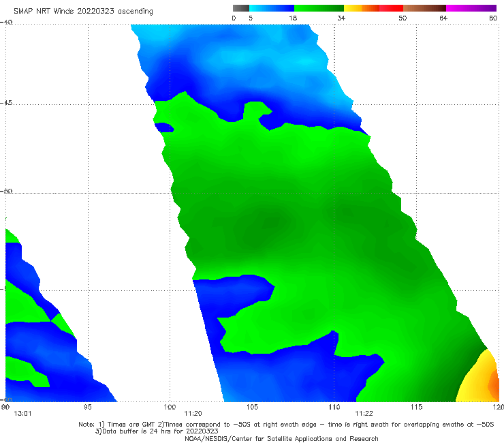Click the swath time "11:22"

coord(364,414)
